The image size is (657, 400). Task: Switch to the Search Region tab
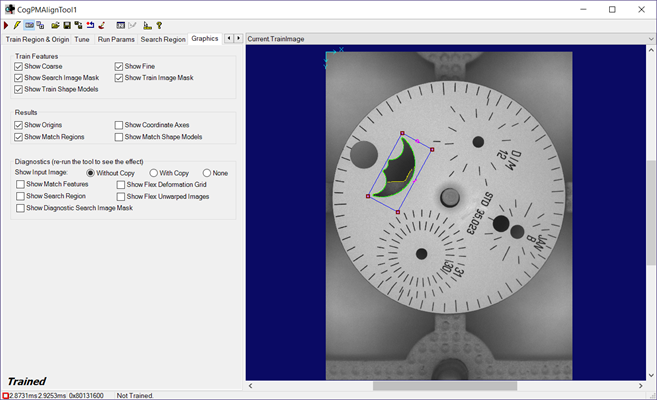(162, 38)
